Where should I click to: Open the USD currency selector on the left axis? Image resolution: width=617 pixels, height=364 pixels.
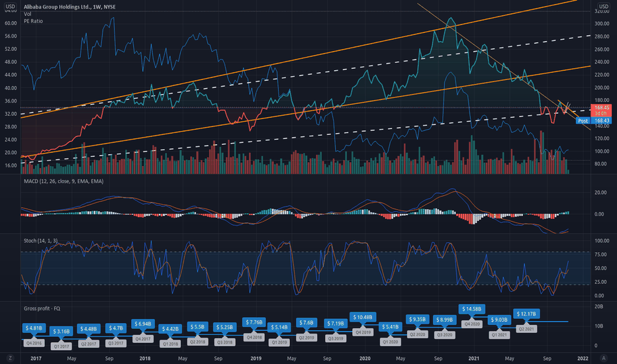[x=10, y=7]
